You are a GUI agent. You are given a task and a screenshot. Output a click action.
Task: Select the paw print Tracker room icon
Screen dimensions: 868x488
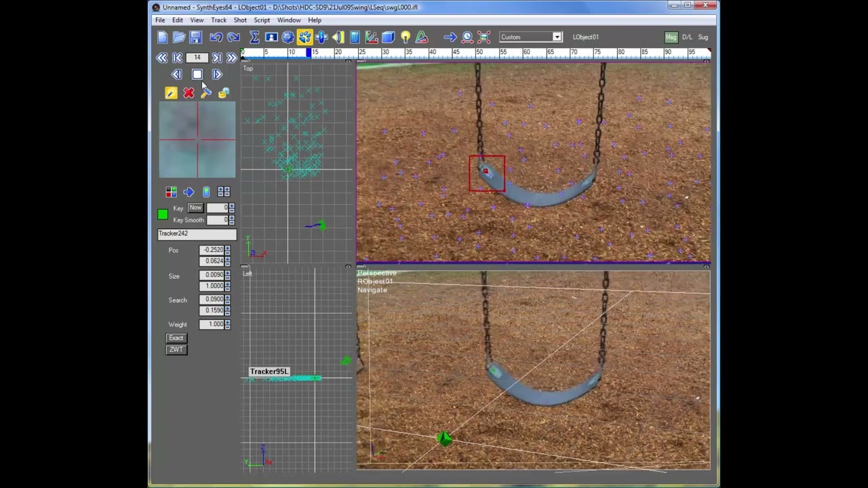coord(304,37)
